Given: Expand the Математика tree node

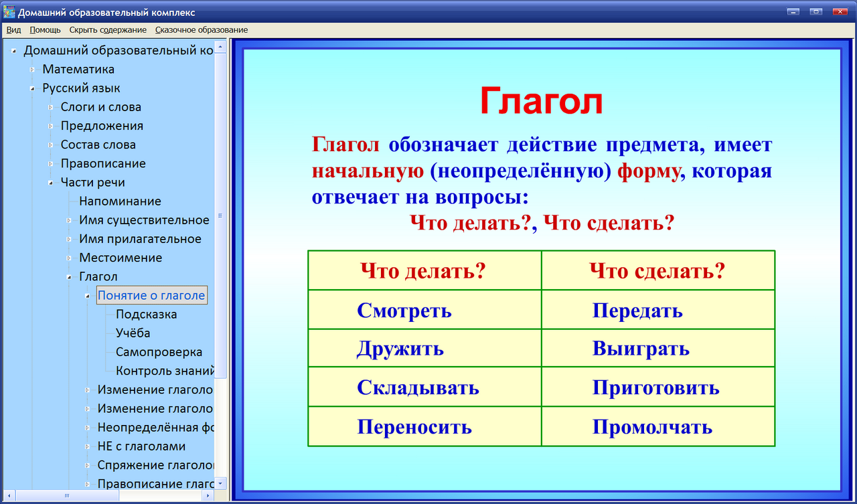Looking at the screenshot, I should pos(32,69).
